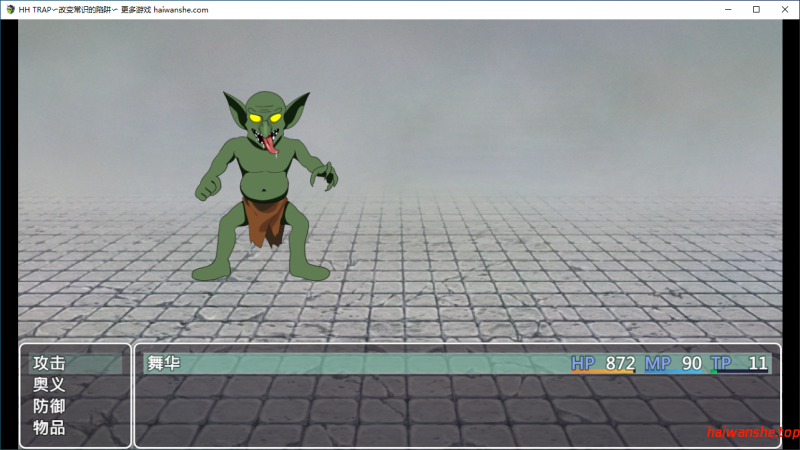Close the HH TRAP game window
The height and width of the screenshot is (450, 800).
point(783,9)
